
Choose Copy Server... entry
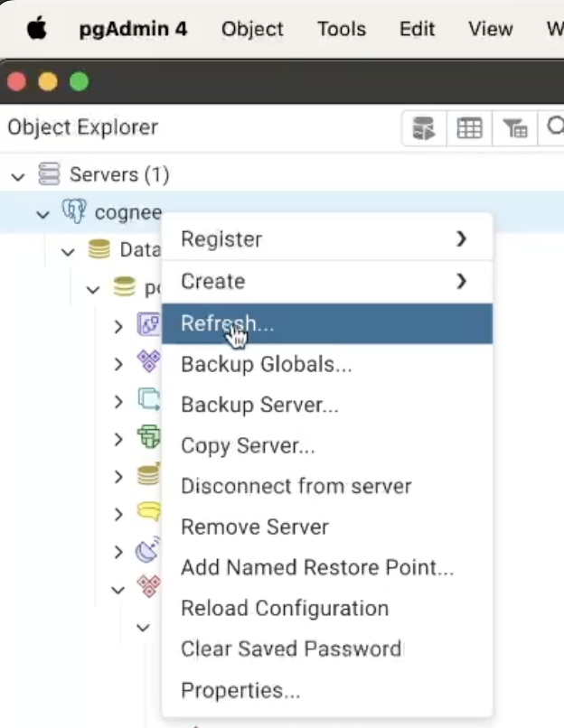[326, 445]
